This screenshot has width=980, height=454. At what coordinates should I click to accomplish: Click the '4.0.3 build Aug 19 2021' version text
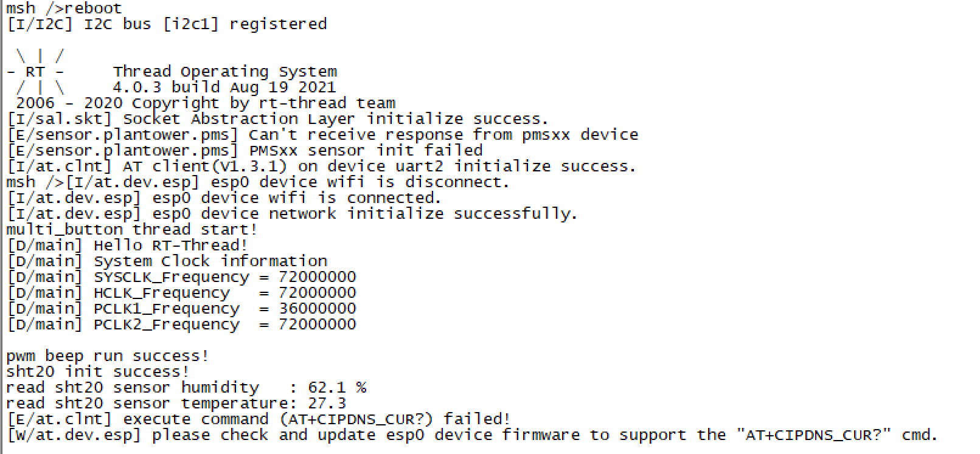click(224, 88)
